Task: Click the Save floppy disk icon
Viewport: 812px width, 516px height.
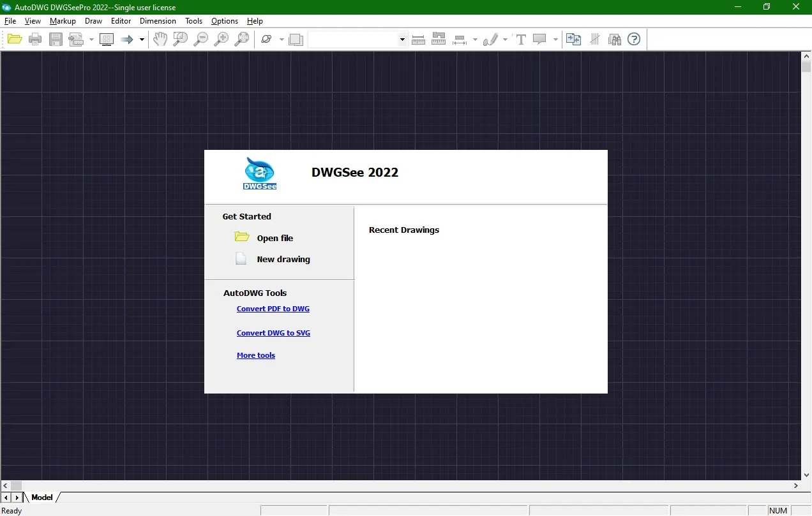Action: 56,40
